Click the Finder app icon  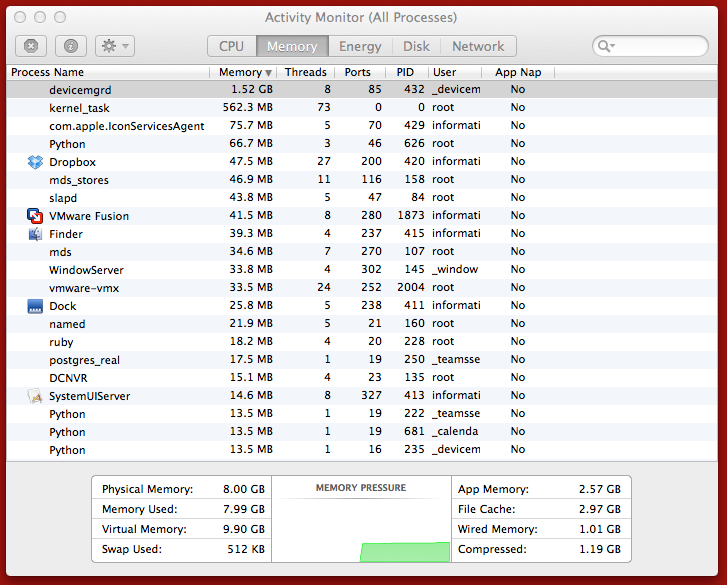point(35,234)
